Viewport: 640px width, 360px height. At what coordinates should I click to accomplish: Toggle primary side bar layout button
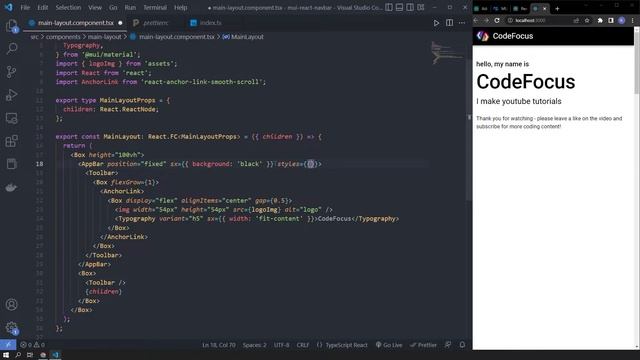(389, 7)
